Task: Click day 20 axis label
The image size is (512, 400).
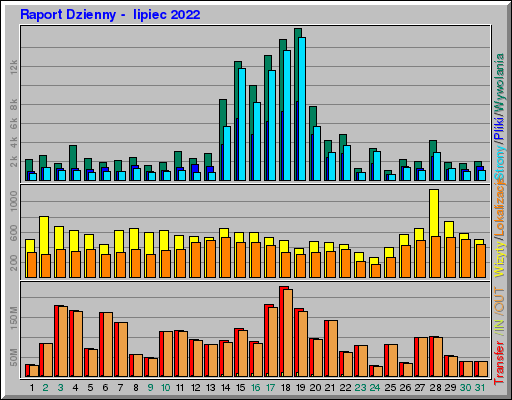Action: pos(315,388)
